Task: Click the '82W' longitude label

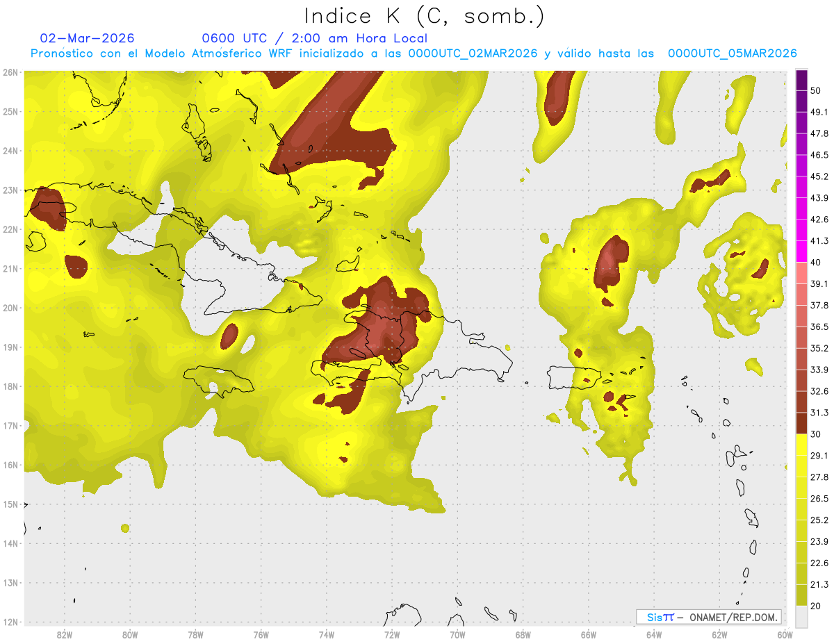Action: [64, 634]
